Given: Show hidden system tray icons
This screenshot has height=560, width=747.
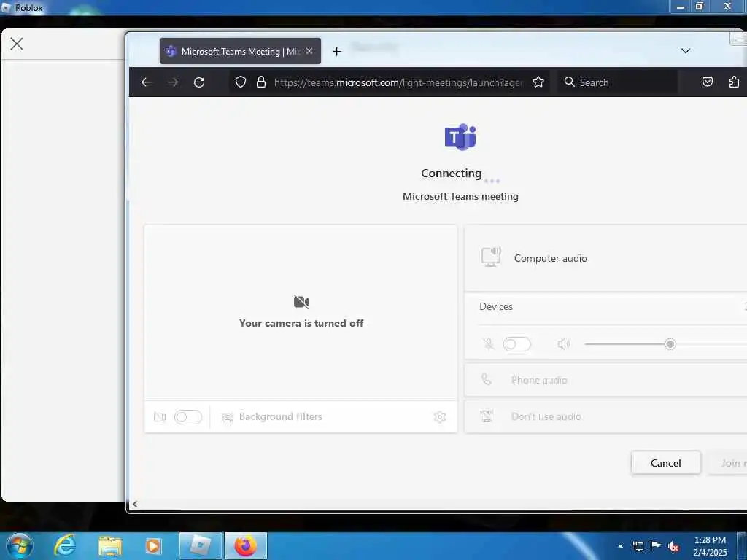Looking at the screenshot, I should (620, 546).
